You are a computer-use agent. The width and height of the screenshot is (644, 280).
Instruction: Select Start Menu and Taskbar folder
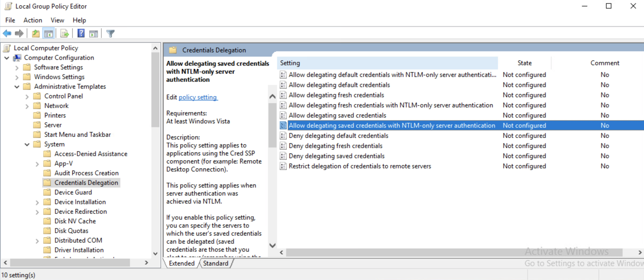tap(78, 135)
